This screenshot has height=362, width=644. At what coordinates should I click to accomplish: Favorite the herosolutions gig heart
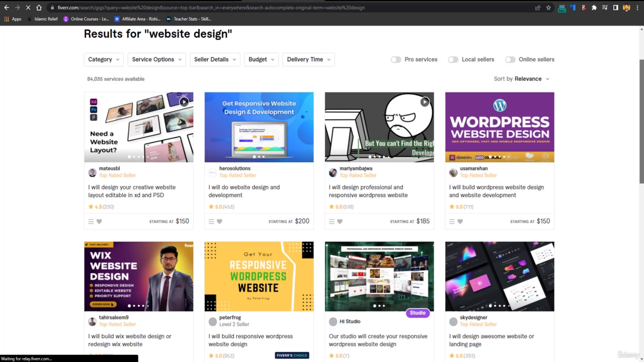[x=219, y=221]
